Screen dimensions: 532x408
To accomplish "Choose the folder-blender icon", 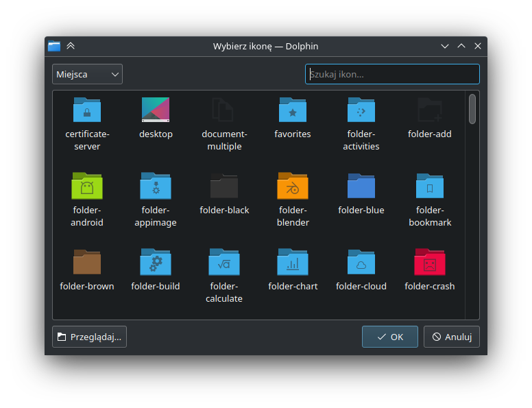I will (293, 186).
